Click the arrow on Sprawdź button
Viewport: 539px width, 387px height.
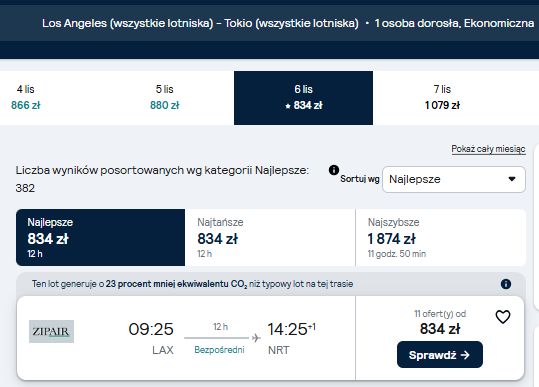pos(465,355)
